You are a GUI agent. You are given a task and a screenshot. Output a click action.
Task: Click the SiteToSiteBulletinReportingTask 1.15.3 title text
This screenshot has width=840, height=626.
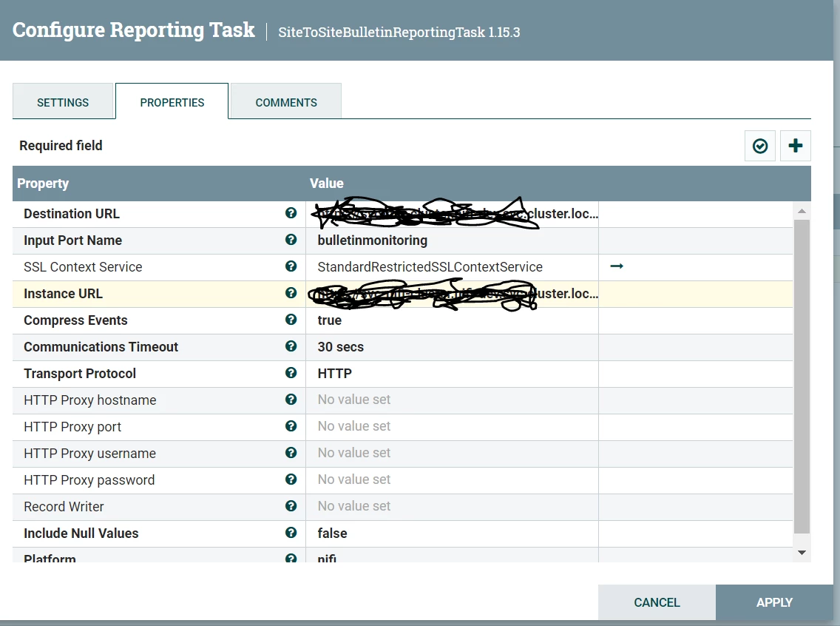[399, 32]
